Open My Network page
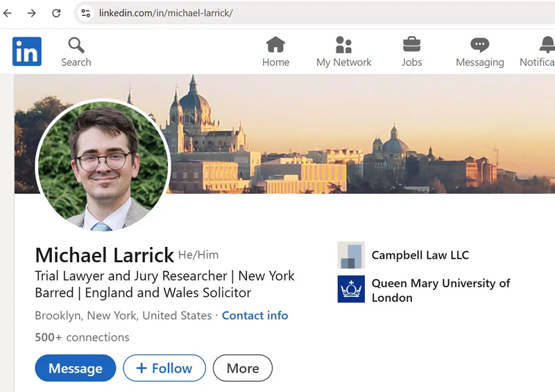Image resolution: width=555 pixels, height=392 pixels. point(343,52)
